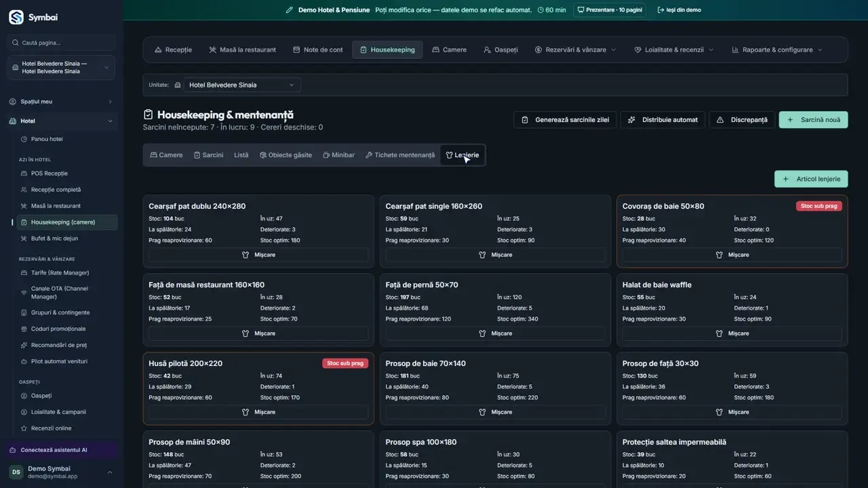Open Masă la restaurant top tab

pyautogui.click(x=242, y=49)
